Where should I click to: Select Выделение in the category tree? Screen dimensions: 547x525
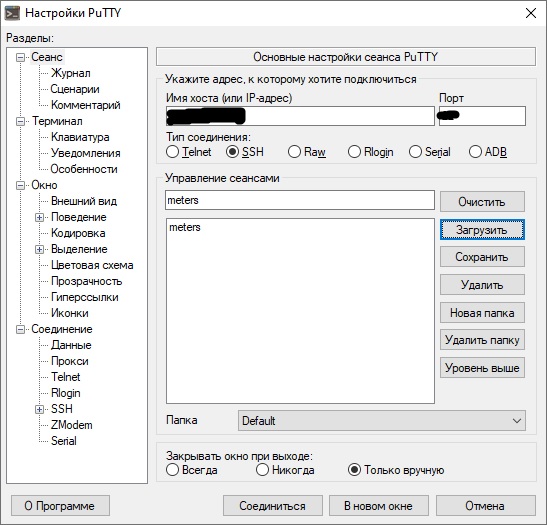click(x=79, y=249)
